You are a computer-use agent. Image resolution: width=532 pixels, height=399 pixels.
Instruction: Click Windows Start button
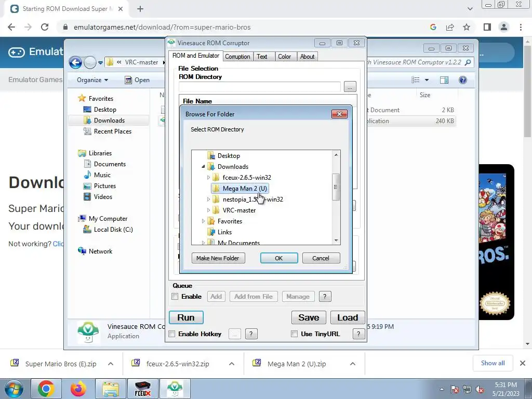pos(14,389)
